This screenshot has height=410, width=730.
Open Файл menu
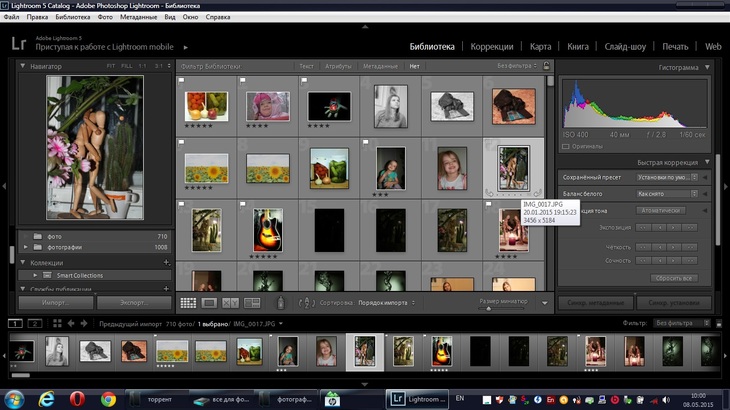click(x=11, y=17)
